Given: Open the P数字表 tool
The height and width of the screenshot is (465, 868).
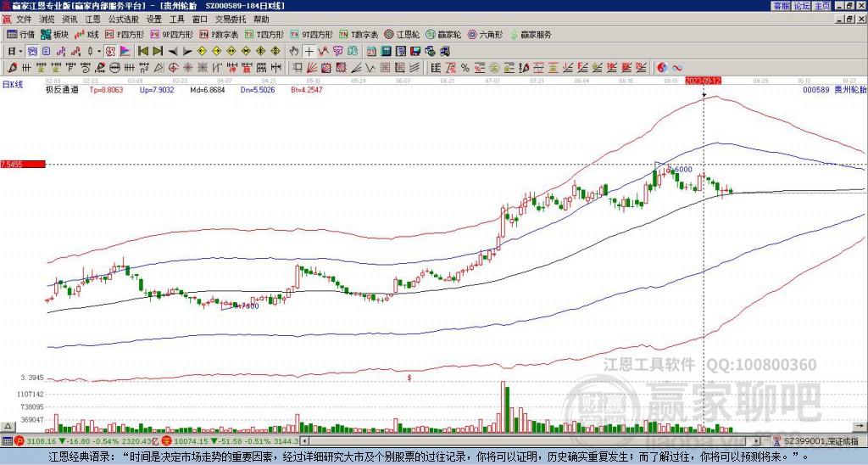Looking at the screenshot, I should [219, 34].
